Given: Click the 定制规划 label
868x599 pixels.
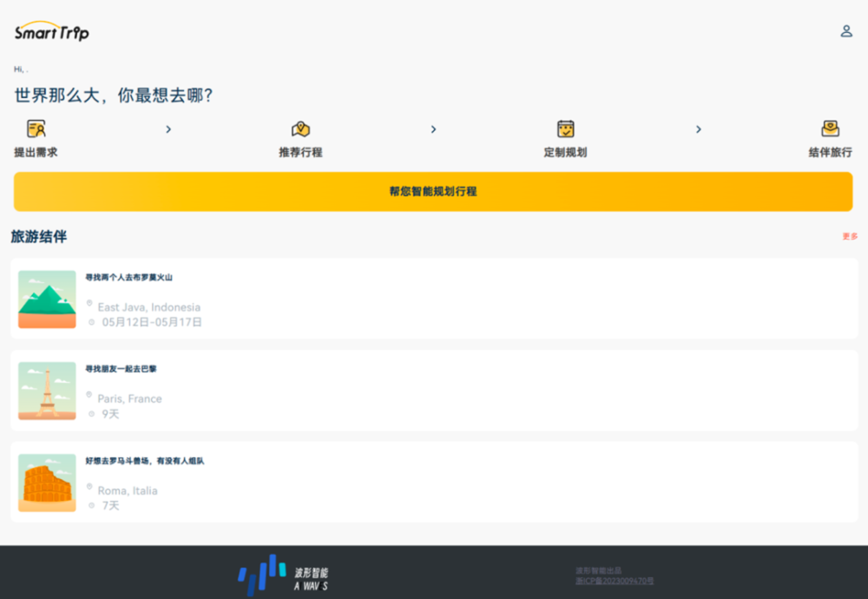Looking at the screenshot, I should click(x=565, y=152).
